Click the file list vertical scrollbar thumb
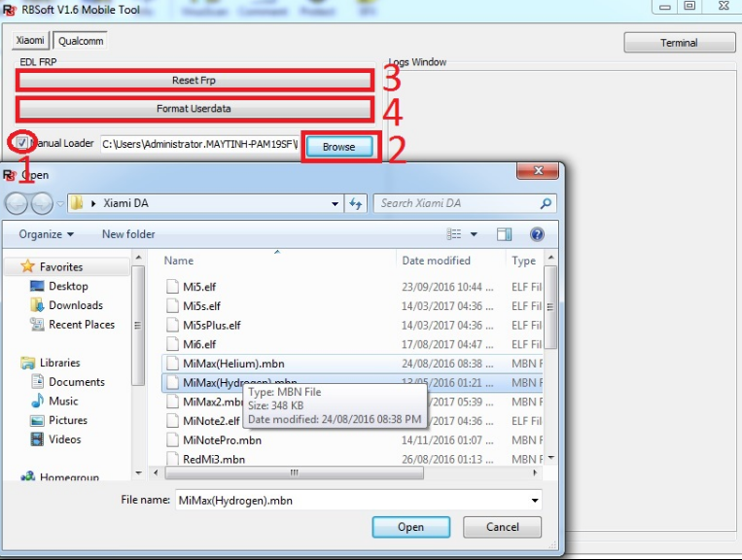Viewport: 742px width, 560px height. point(549,307)
